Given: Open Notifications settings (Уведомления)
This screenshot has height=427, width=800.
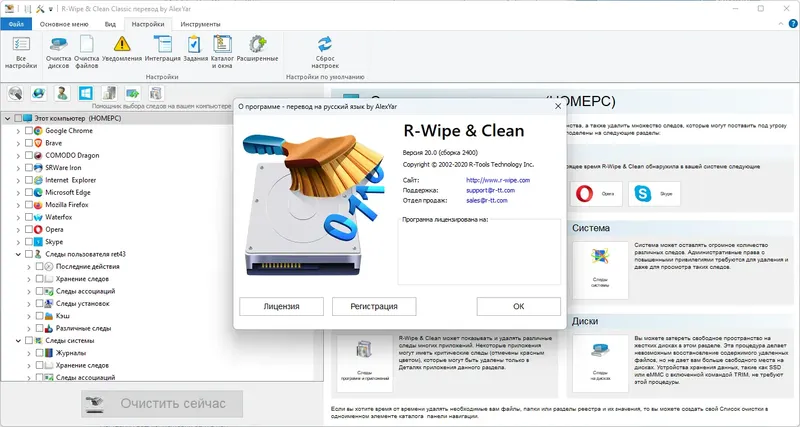Looking at the screenshot, I should coord(122,49).
